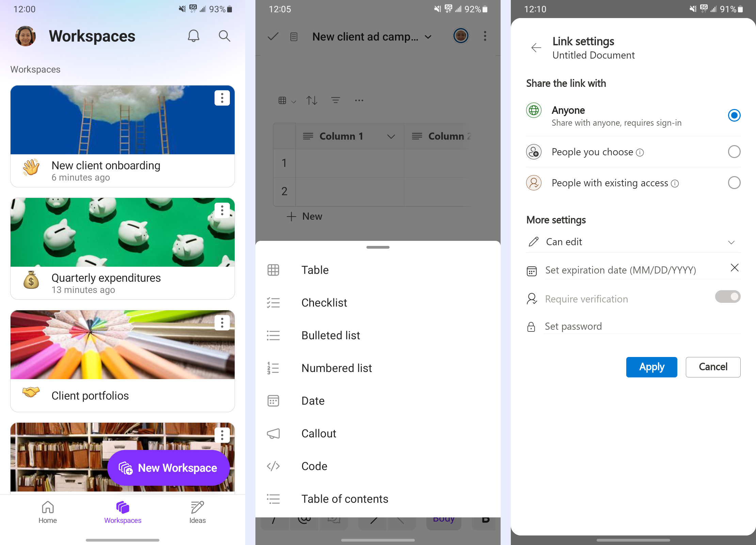The width and height of the screenshot is (756, 545).
Task: Open options for New client onboarding workspace
Action: [222, 98]
